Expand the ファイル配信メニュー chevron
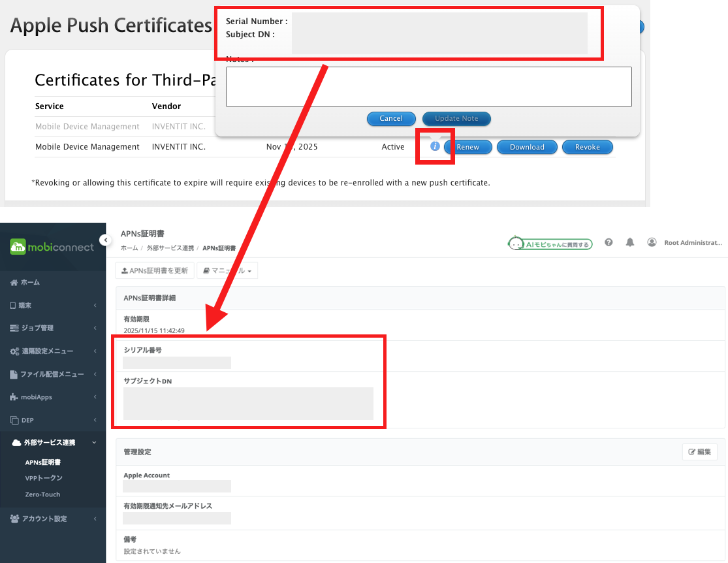Screen dimensions: 728x563 click(95, 374)
